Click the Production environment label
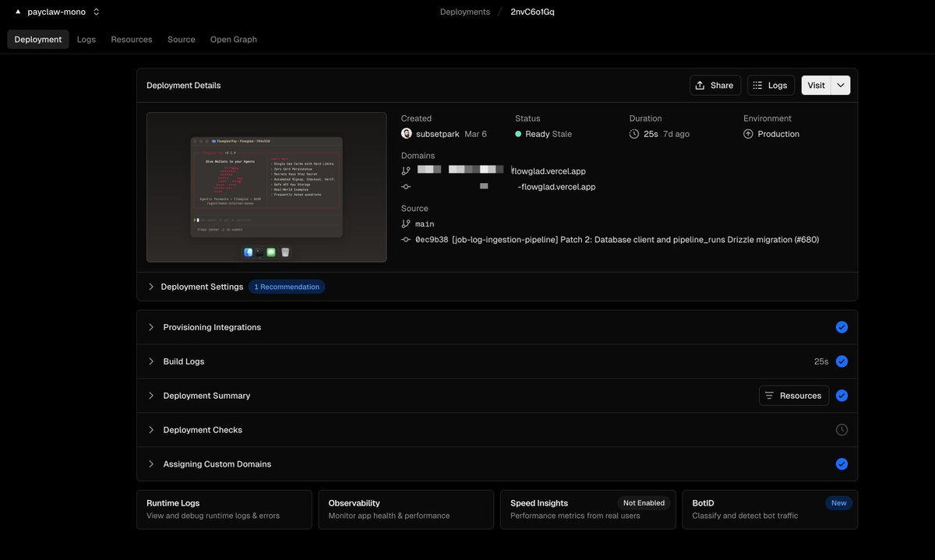Image resolution: width=935 pixels, height=560 pixels. coord(778,134)
